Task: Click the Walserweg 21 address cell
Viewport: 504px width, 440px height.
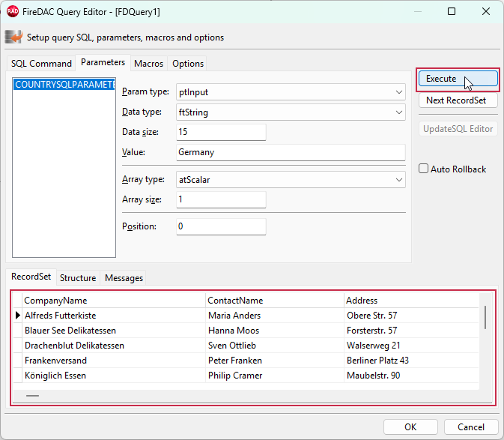Action: tap(412, 346)
